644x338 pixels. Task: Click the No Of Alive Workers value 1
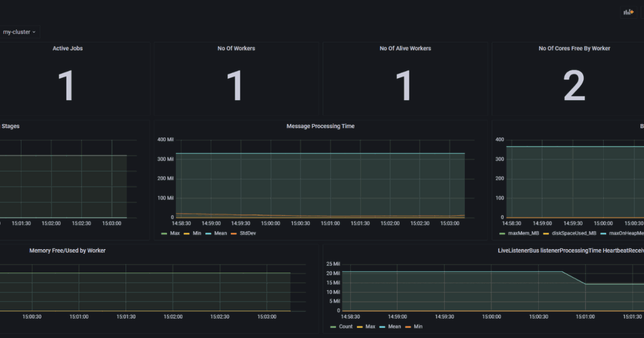coord(404,86)
